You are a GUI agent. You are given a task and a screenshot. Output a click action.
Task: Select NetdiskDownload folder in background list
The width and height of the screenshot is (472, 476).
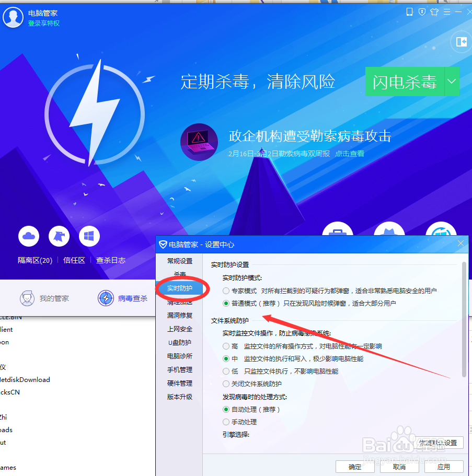25,380
